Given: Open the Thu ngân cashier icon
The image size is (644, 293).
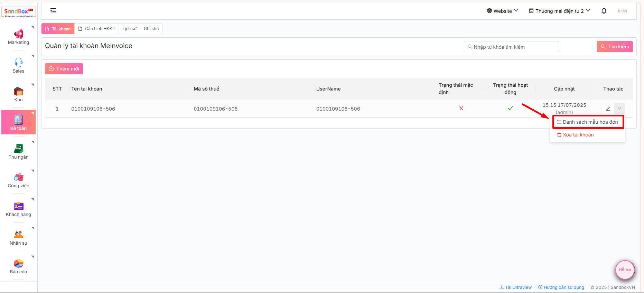Looking at the screenshot, I should (x=19, y=149).
